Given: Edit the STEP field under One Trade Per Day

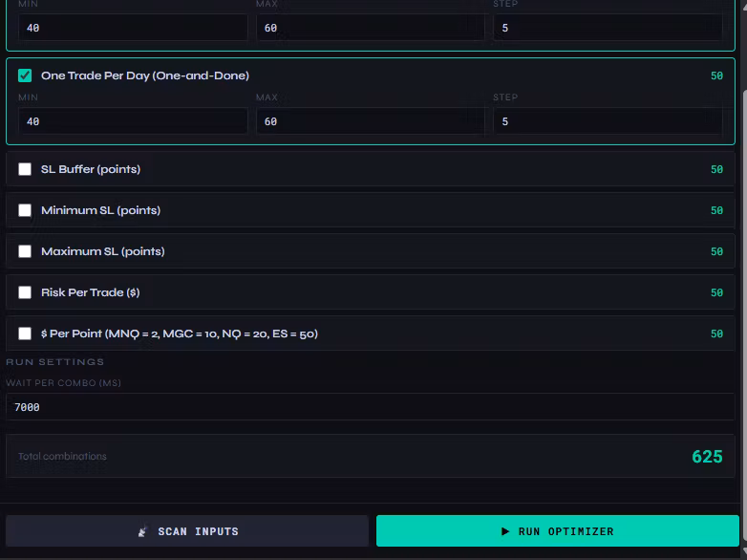Looking at the screenshot, I should 608,121.
